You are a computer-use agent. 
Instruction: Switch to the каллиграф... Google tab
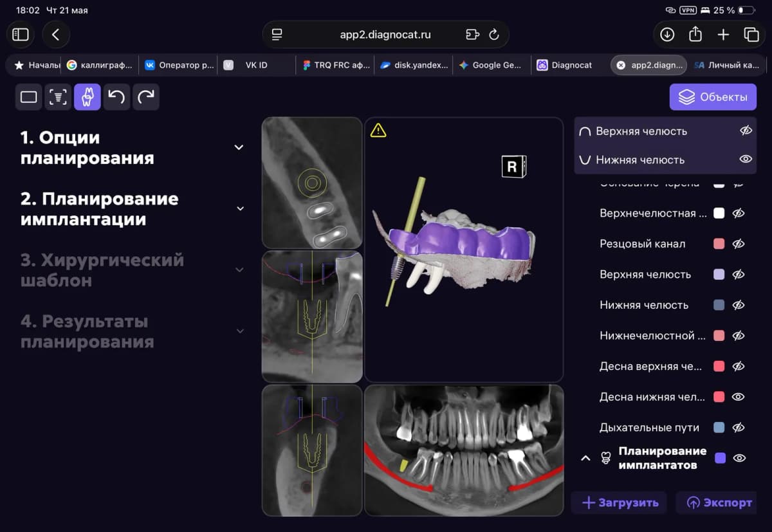coord(100,65)
